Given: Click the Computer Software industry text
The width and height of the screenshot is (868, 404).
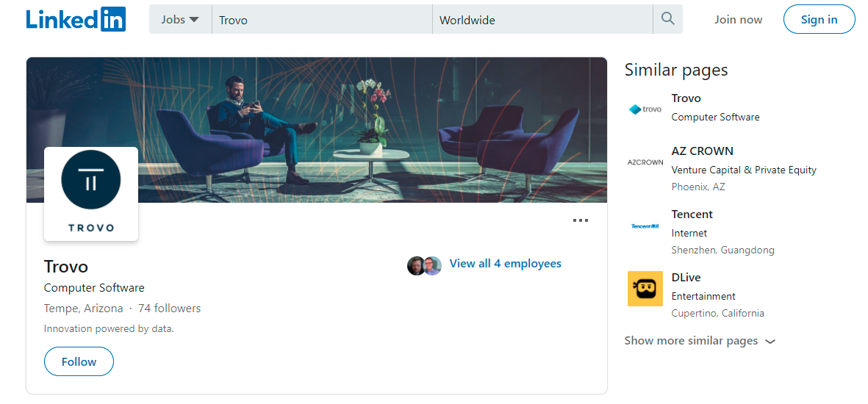Looking at the screenshot, I should tap(94, 288).
